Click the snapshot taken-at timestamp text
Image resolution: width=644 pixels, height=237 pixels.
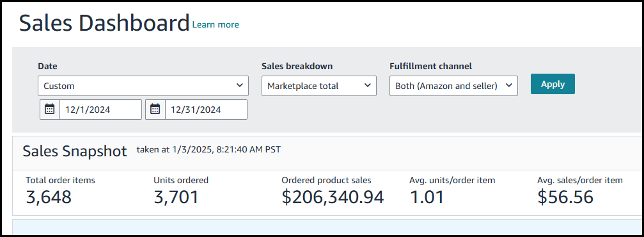click(208, 149)
